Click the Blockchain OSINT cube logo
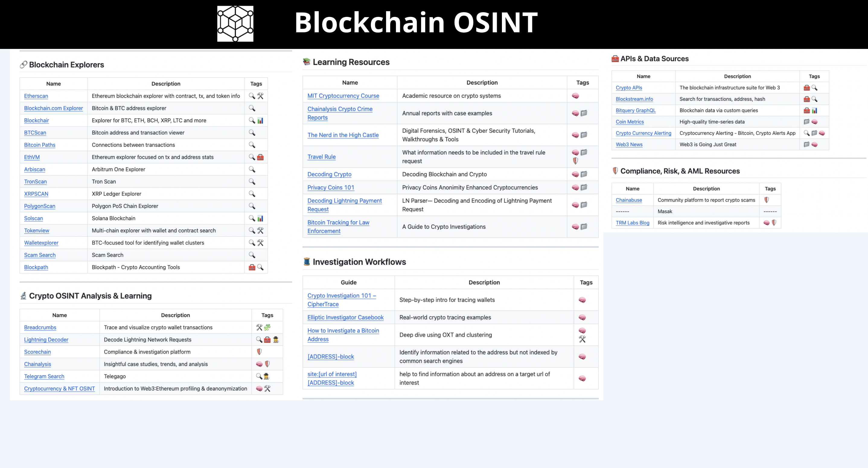The width and height of the screenshot is (868, 468). pos(235,24)
